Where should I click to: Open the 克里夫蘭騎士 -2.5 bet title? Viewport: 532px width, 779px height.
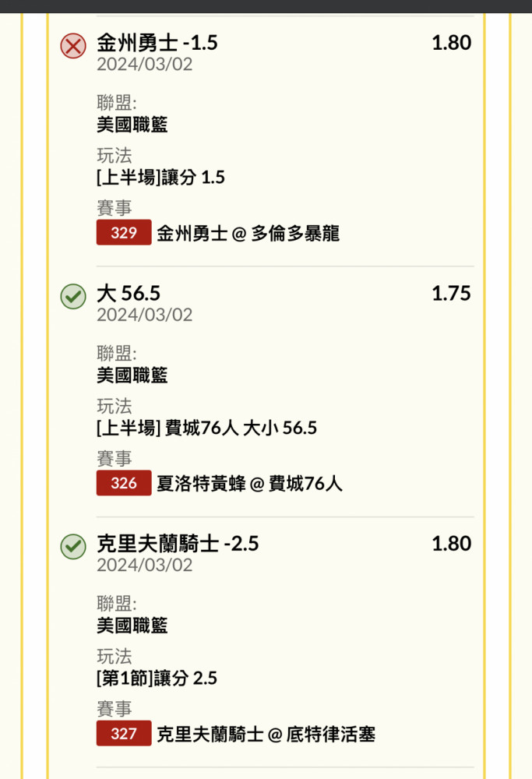[178, 544]
